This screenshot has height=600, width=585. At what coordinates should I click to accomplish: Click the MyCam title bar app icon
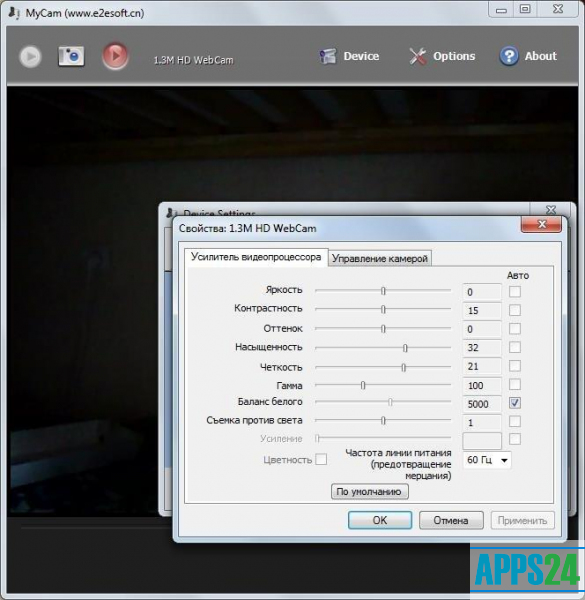(x=14, y=13)
